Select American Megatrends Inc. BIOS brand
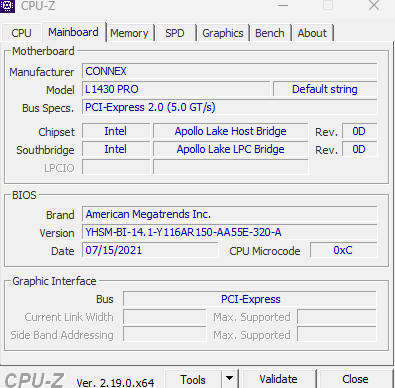The image size is (395, 388). [x=230, y=214]
